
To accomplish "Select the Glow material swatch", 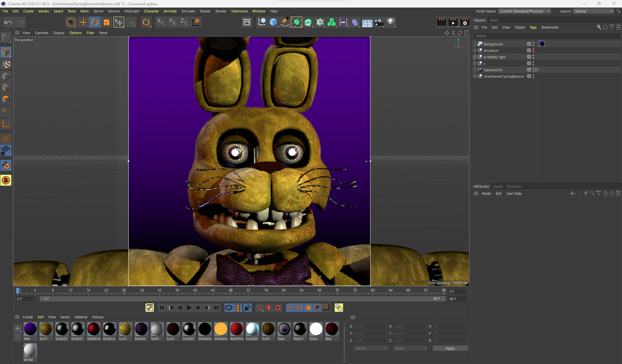I will click(316, 329).
